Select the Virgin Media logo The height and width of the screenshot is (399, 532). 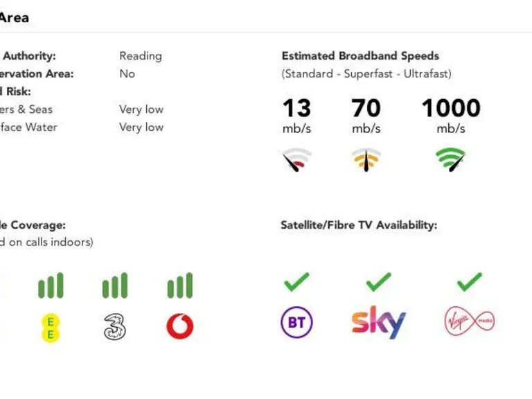470,321
